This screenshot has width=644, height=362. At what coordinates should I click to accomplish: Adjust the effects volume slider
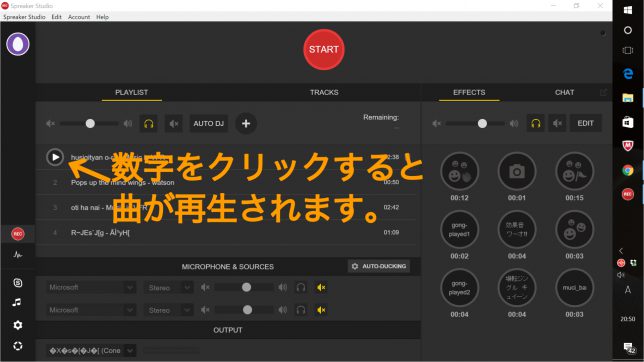click(x=482, y=123)
